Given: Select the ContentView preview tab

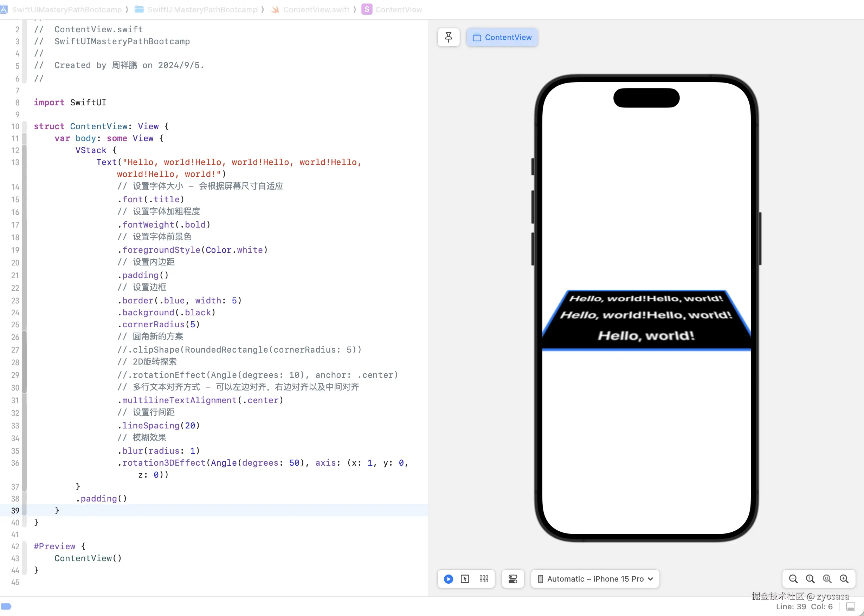Looking at the screenshot, I should [x=502, y=37].
